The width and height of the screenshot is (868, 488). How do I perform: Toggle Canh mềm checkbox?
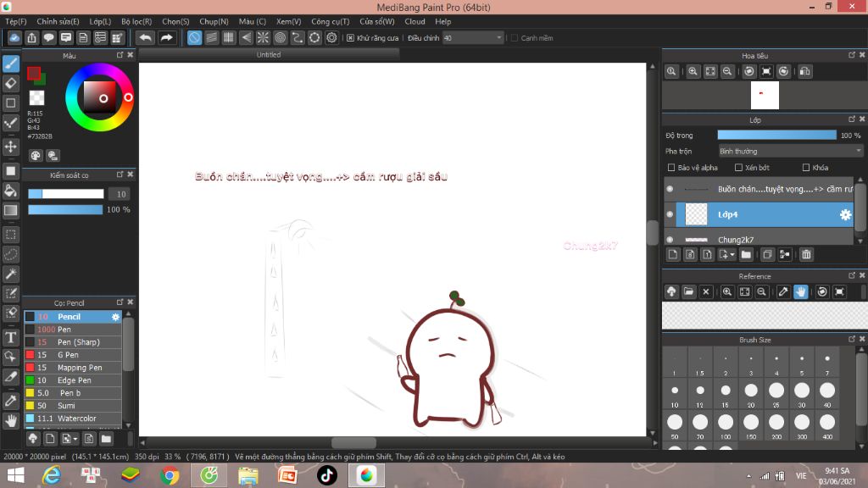coord(515,38)
